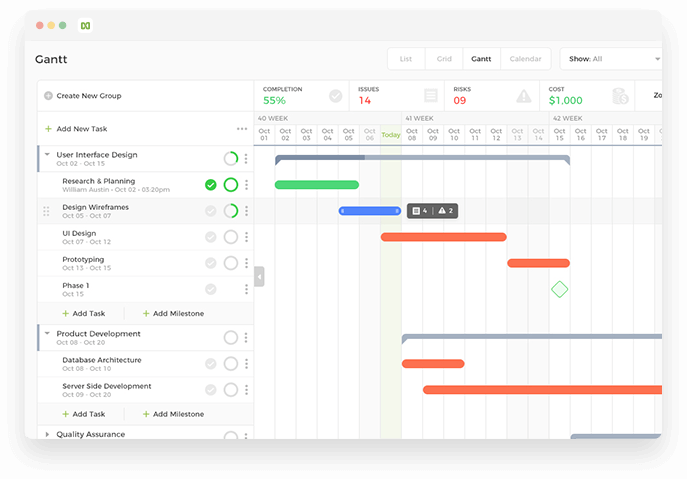
Task: Open Server Side Development options menu
Action: pos(246,390)
